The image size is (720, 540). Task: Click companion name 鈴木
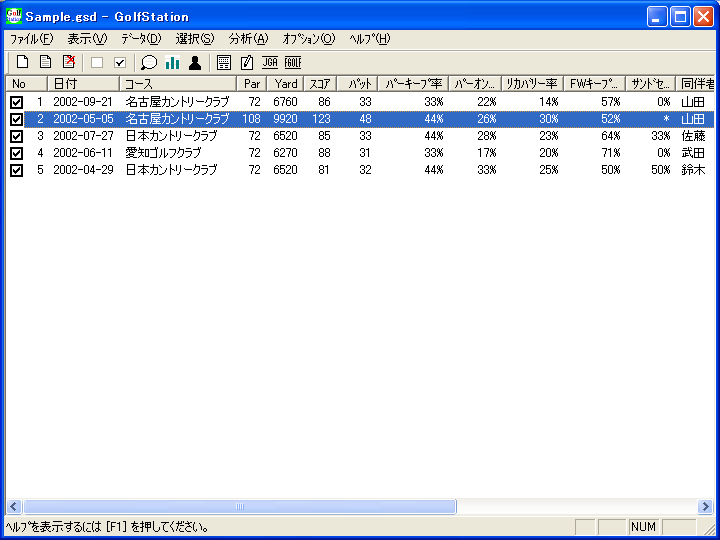tap(693, 170)
